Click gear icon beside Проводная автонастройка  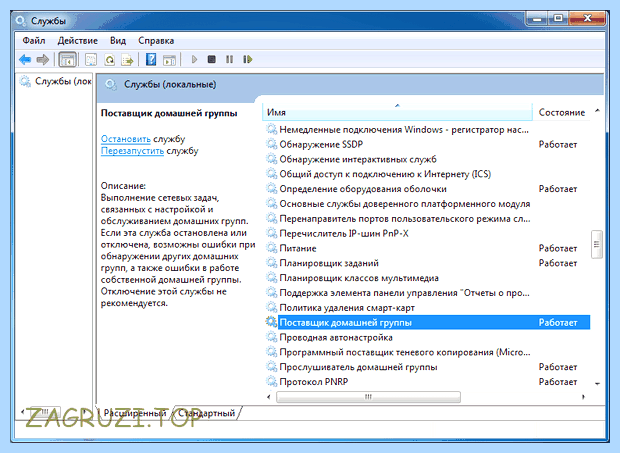tap(271, 337)
